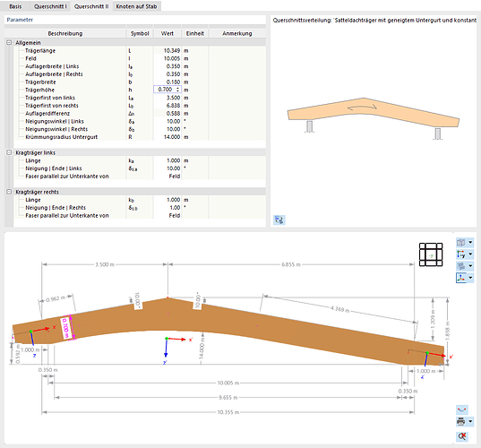Collapse the Kragträger rechts section
Viewport: 481px width, 448px height.
[9, 192]
